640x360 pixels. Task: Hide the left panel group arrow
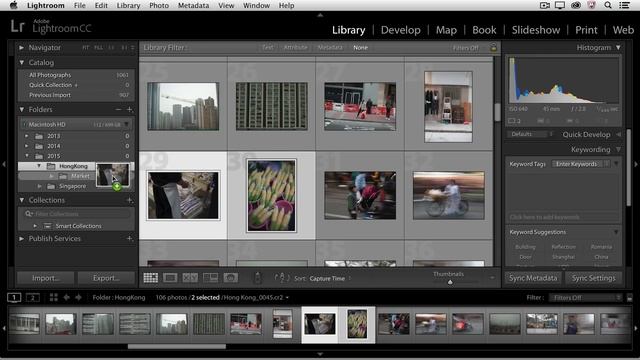click(4, 164)
